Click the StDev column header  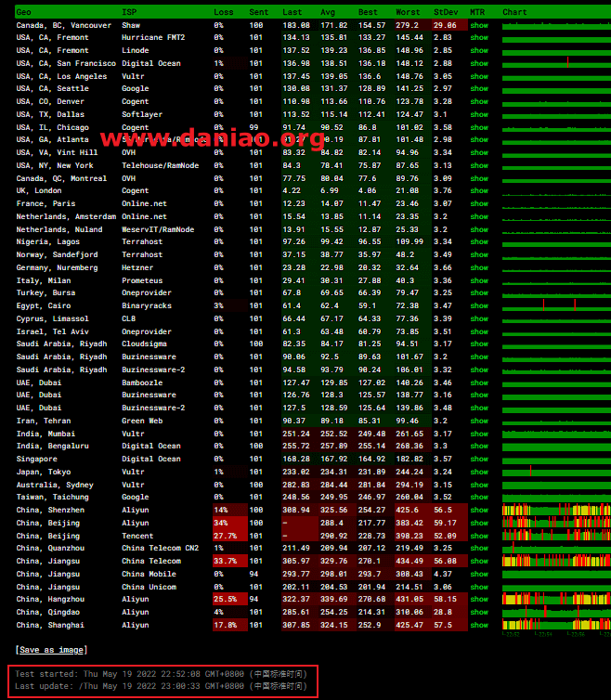coord(446,12)
